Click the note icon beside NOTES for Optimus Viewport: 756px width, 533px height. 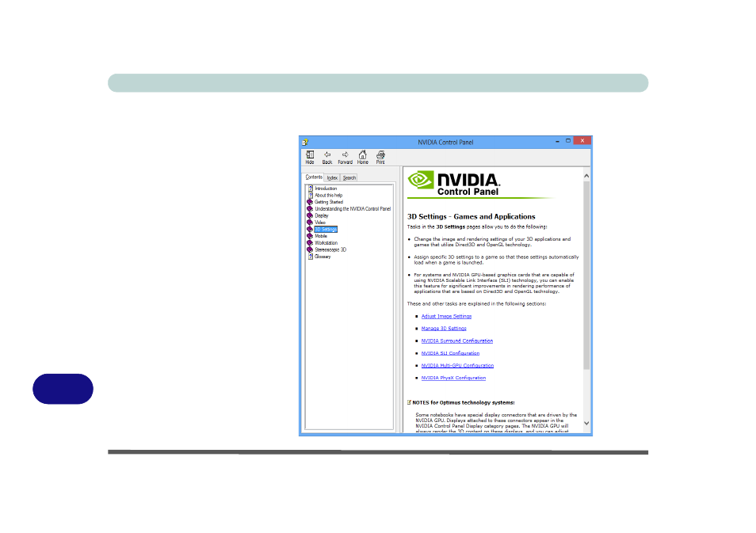point(410,402)
